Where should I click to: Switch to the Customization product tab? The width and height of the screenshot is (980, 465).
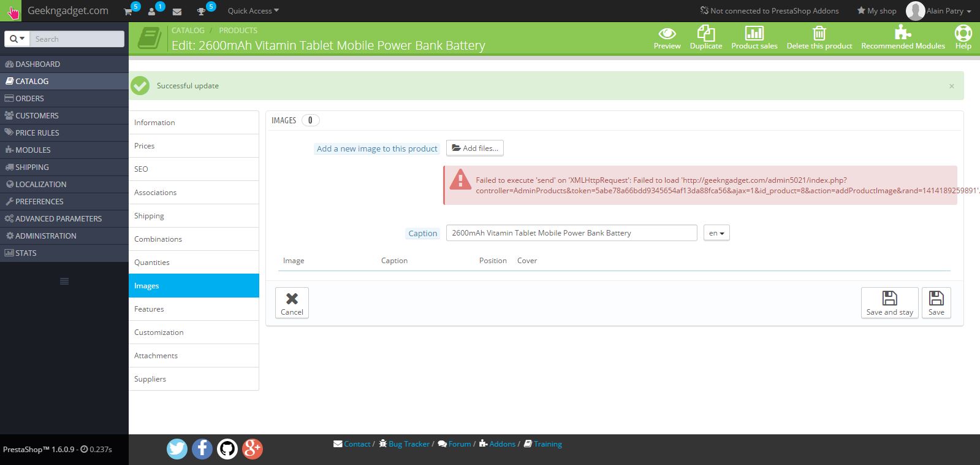(194, 332)
